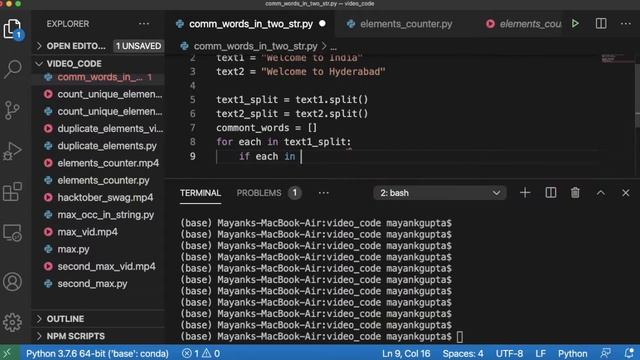Switch to elements_counter.py tab
The height and width of the screenshot is (360, 640).
pyautogui.click(x=406, y=24)
